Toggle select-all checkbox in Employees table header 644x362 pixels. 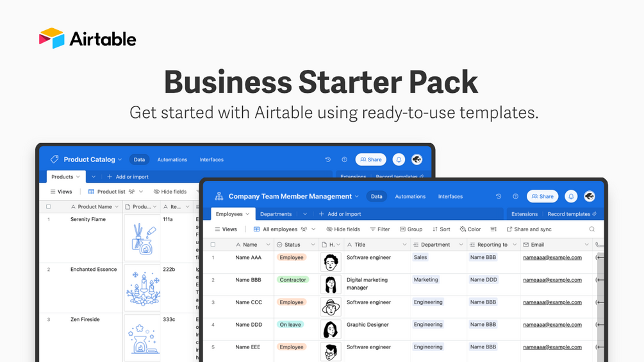(x=213, y=245)
